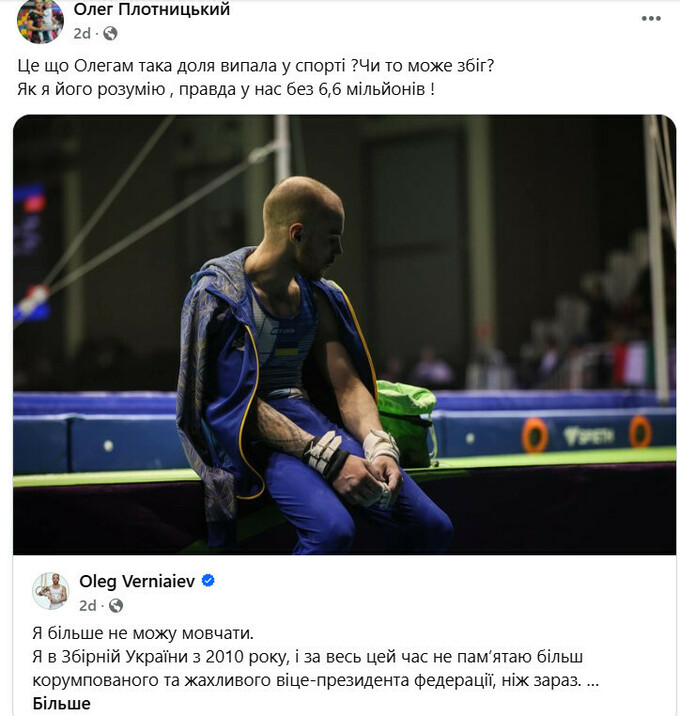Click the green bag in the photo
The image size is (680, 716).
(406, 422)
